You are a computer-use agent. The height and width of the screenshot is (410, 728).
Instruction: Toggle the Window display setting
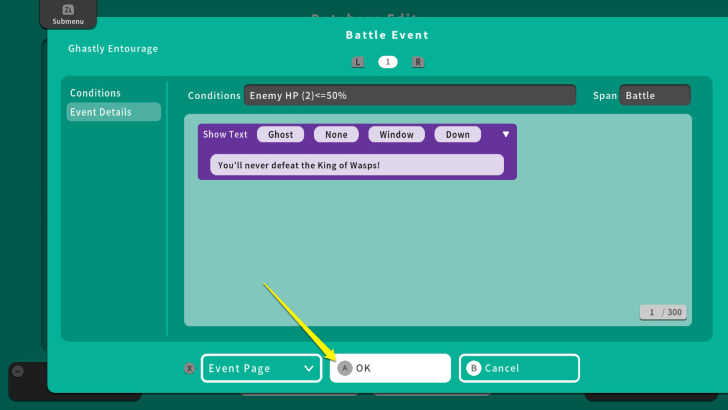396,134
